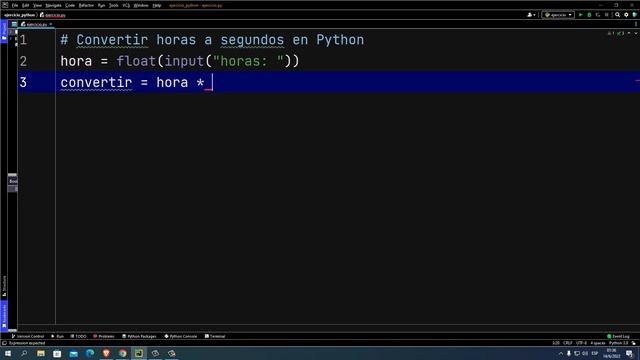Select the ejercicio.py editor tab
The image size is (640, 360).
click(x=36, y=24)
